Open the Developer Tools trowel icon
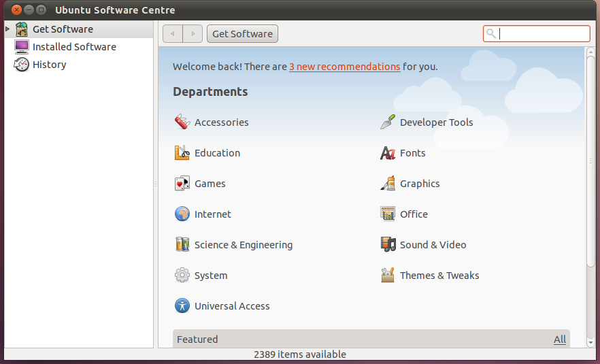 pos(388,122)
